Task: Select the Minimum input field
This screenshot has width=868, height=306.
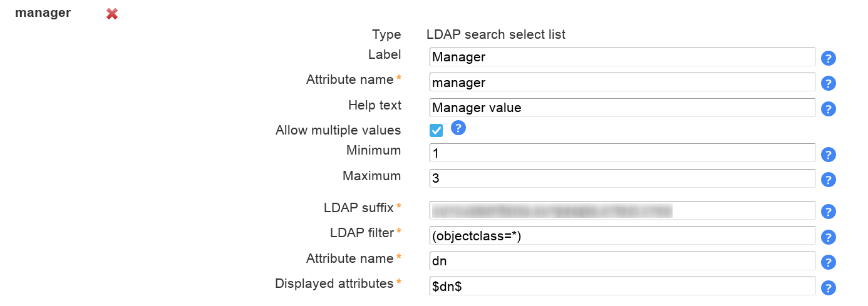Action: click(x=622, y=153)
